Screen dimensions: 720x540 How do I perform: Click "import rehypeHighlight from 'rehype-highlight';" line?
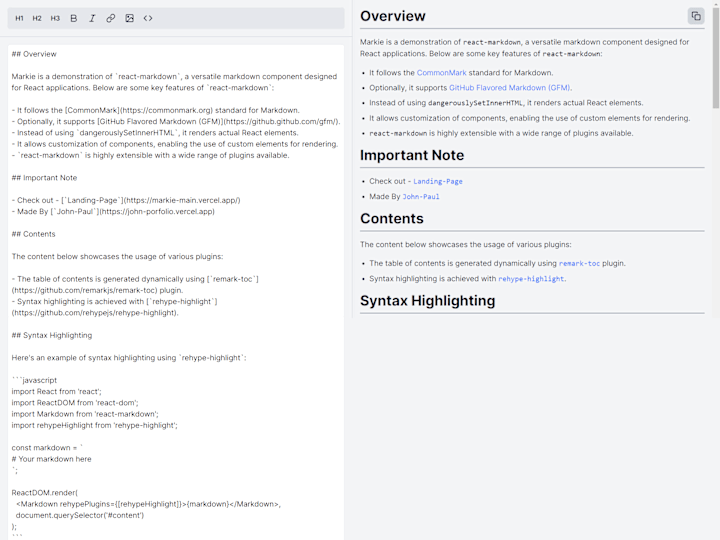point(94,425)
